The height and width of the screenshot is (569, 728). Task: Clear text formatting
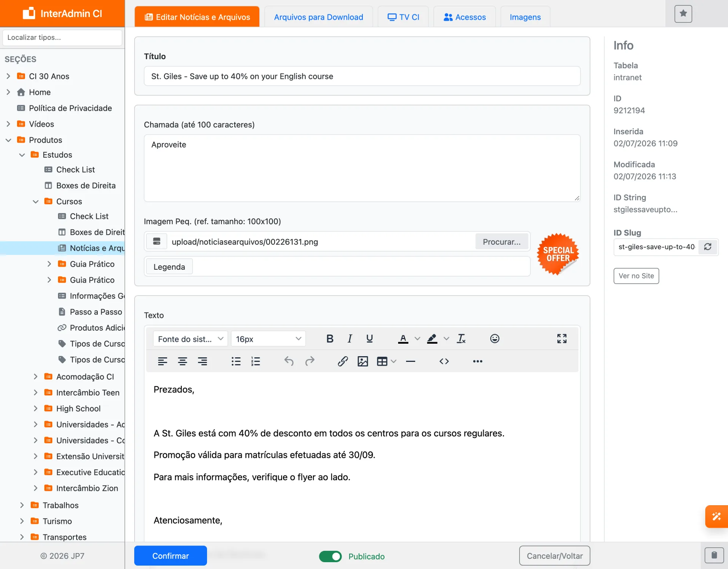[461, 339]
